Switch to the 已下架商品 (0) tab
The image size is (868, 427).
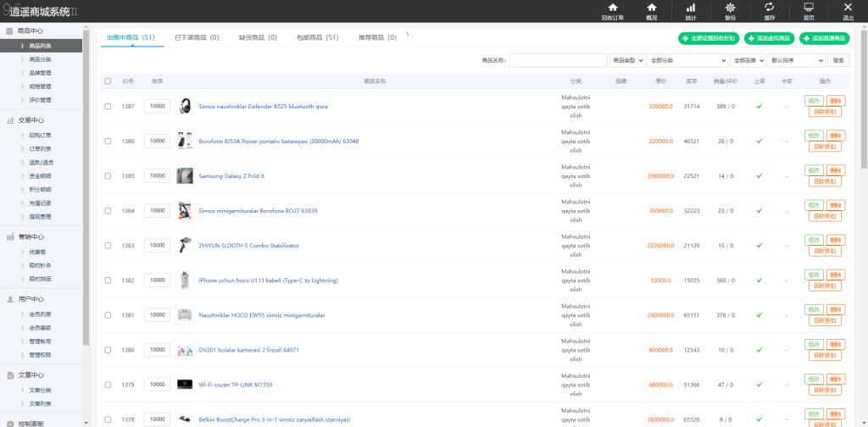[197, 38]
